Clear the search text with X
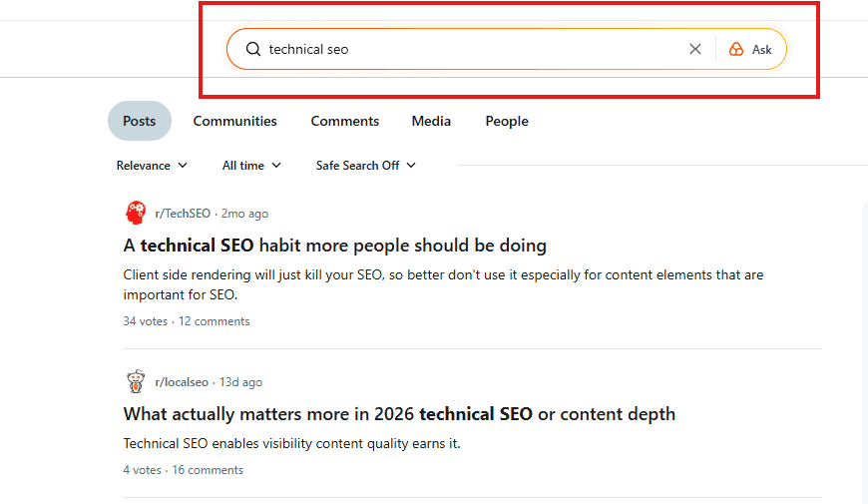This screenshot has width=868, height=504. click(x=695, y=49)
